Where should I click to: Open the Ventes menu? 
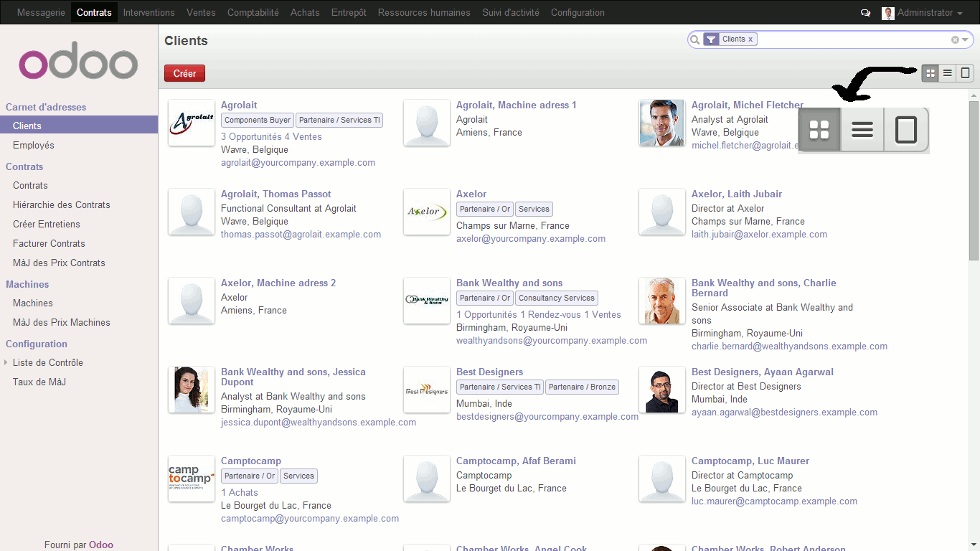coord(201,12)
